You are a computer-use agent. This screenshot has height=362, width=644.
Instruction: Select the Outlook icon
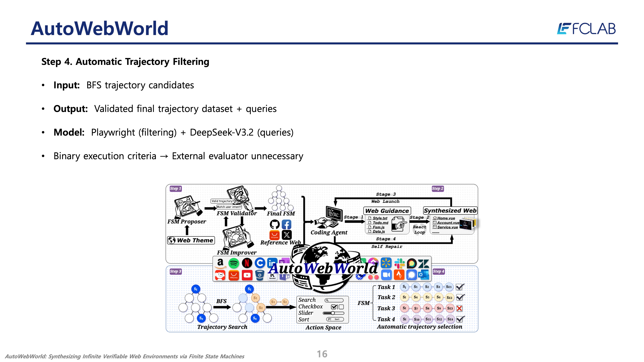423,275
